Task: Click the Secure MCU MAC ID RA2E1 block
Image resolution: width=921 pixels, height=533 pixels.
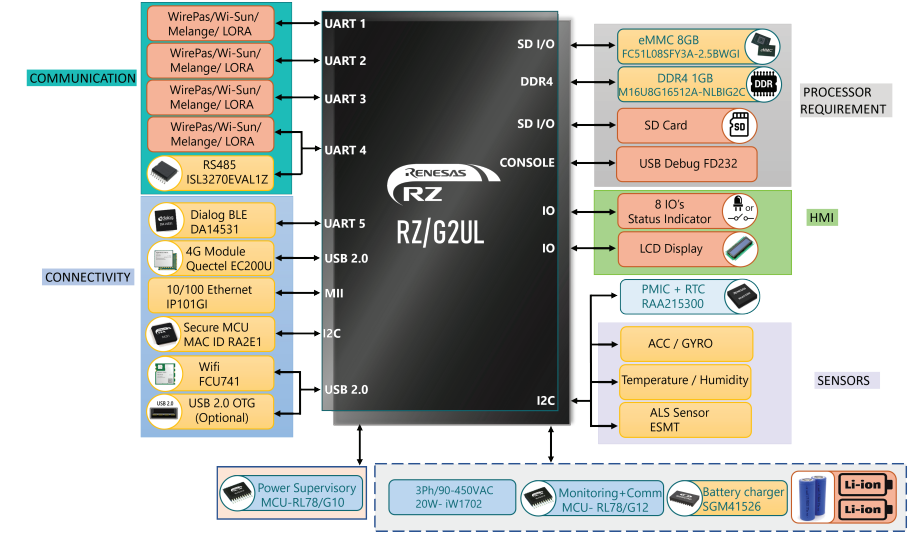Action: pyautogui.click(x=210, y=334)
